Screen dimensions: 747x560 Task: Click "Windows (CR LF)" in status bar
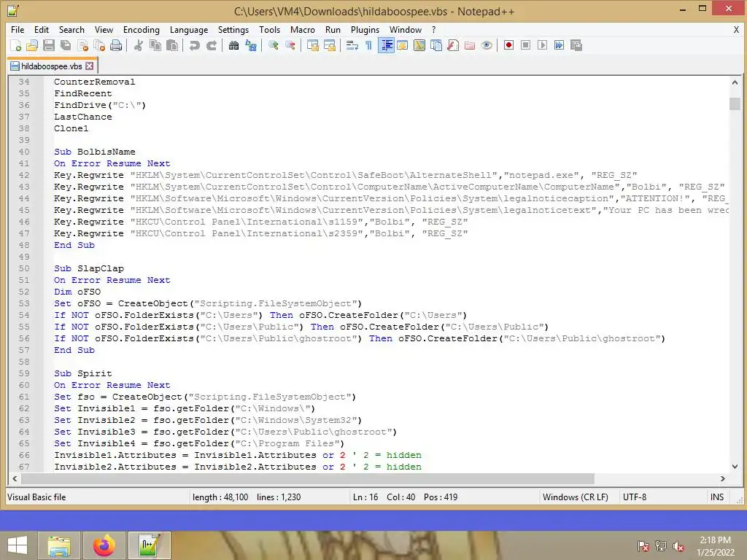tap(575, 497)
